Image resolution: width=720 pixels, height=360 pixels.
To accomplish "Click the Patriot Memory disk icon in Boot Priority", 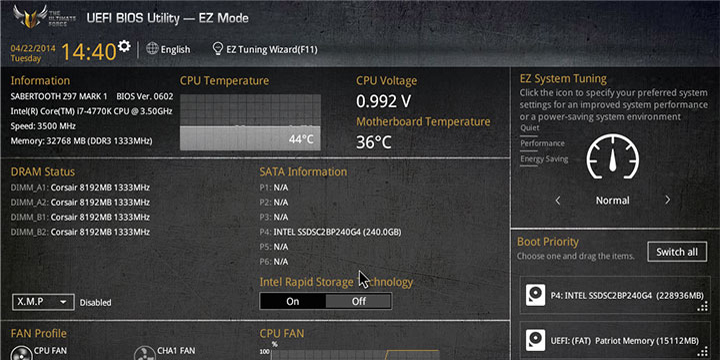I will coord(535,341).
